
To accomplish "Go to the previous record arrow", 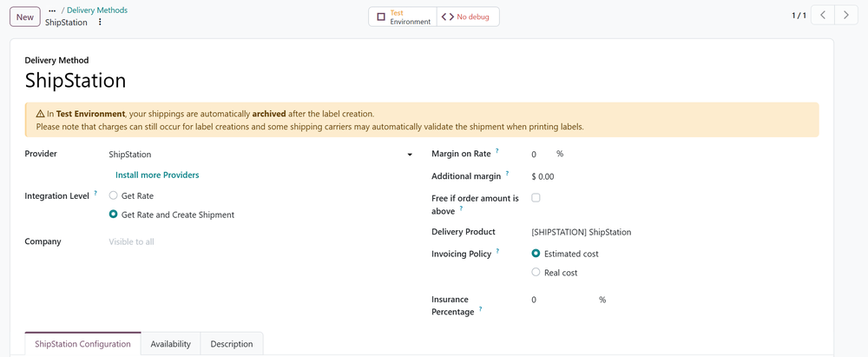I will (x=823, y=16).
